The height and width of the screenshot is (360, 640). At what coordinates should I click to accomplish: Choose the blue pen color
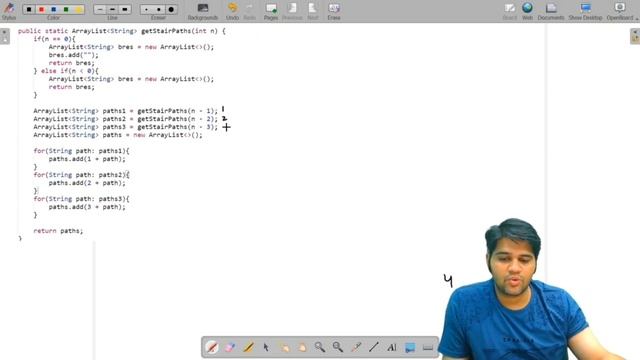pos(53,9)
